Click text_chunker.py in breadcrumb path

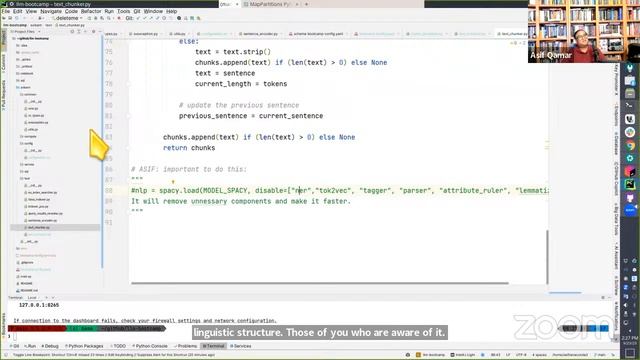coord(70,25)
